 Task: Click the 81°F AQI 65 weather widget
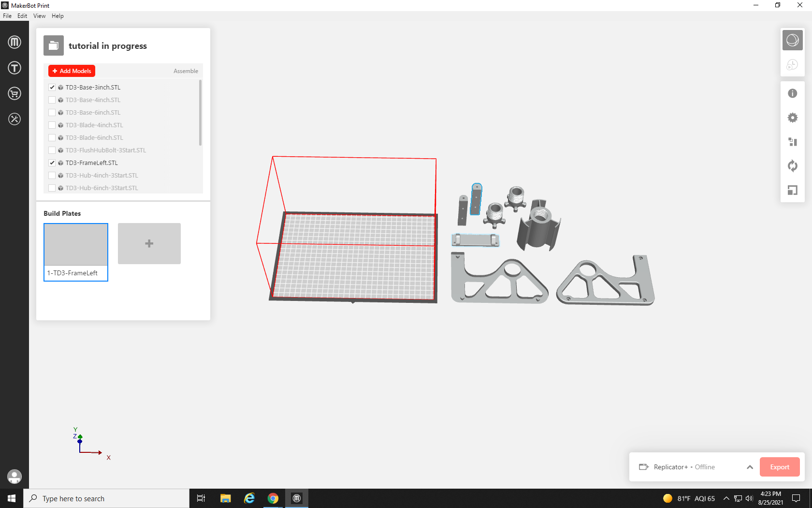(689, 498)
